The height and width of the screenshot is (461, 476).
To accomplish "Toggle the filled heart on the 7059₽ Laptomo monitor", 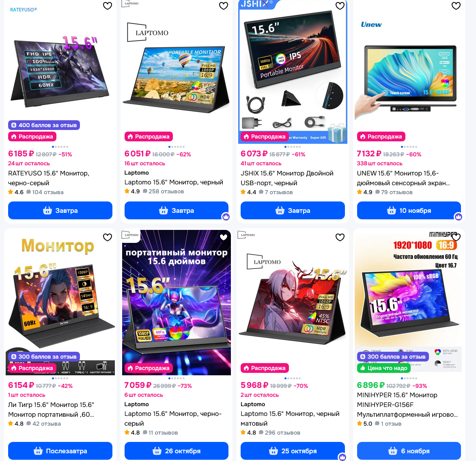I will [x=224, y=237].
